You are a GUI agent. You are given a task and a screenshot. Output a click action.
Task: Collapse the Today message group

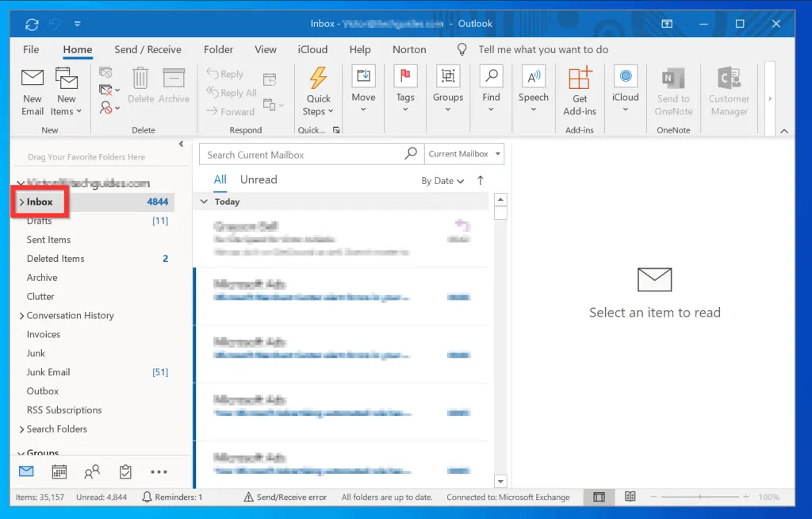click(205, 202)
